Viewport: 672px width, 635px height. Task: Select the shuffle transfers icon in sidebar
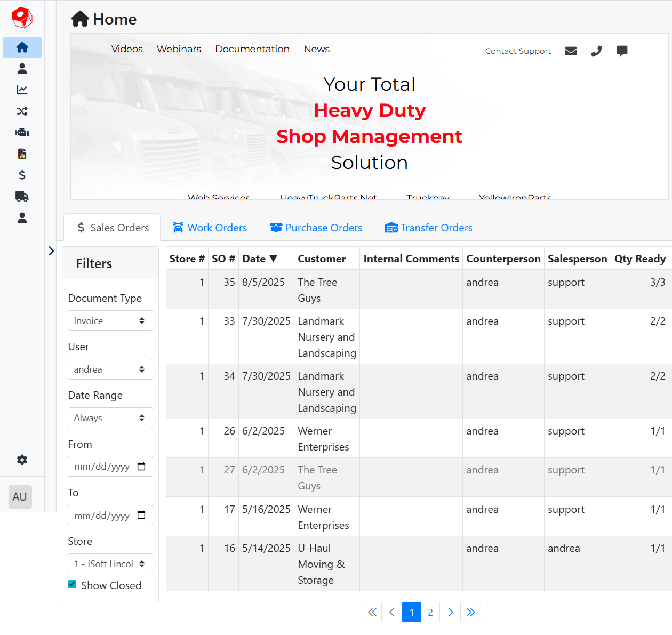[22, 111]
